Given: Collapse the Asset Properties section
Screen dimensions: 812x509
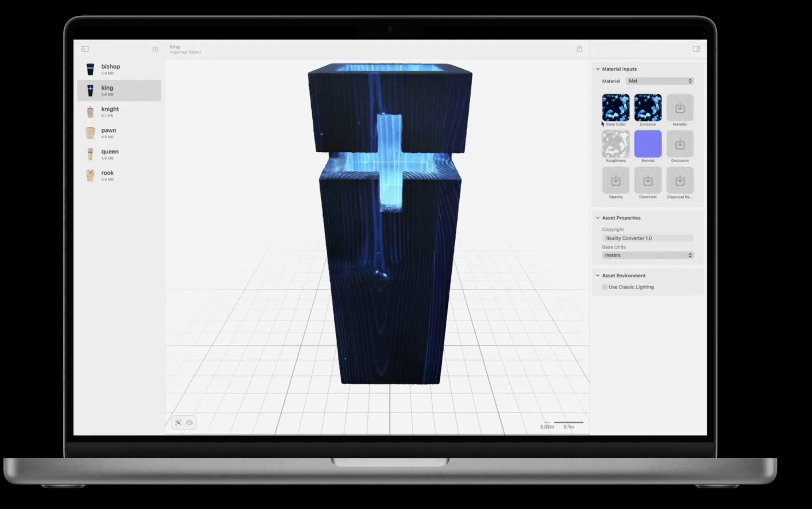Looking at the screenshot, I should tap(598, 218).
